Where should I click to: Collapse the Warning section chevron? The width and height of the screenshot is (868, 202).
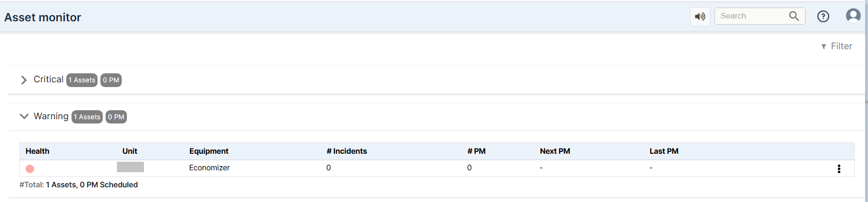(24, 116)
